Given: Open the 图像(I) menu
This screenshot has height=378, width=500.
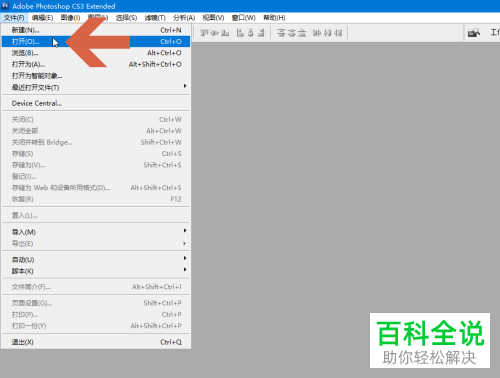Looking at the screenshot, I should [x=70, y=18].
